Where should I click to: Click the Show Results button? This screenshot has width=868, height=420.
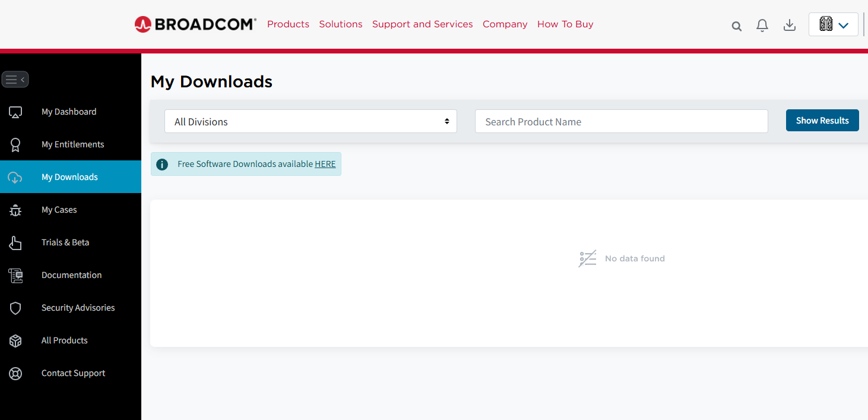click(822, 120)
